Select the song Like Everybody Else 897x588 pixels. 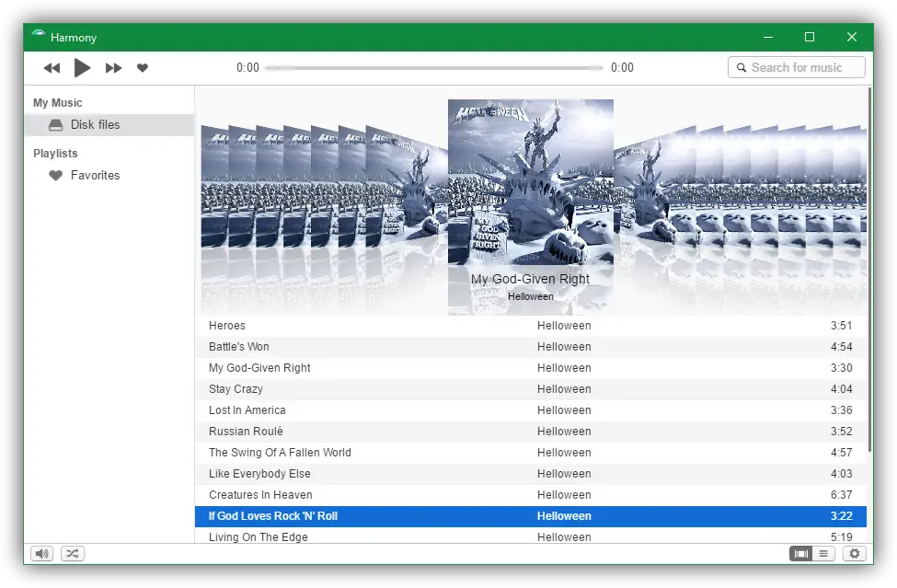[530, 474]
